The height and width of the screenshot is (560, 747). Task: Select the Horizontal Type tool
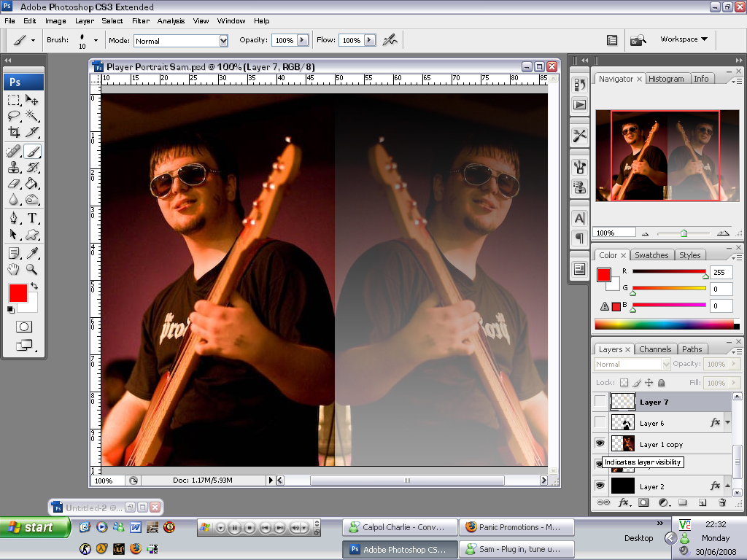(x=32, y=218)
